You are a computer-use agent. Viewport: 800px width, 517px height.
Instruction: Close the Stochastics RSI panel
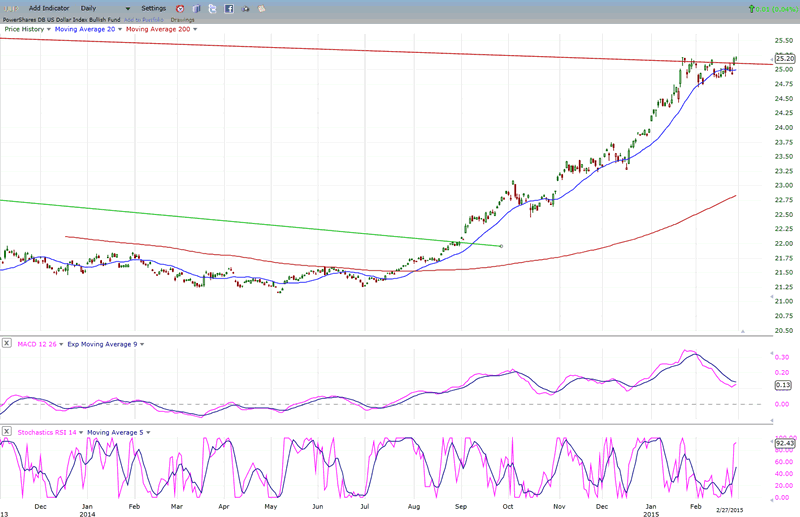pos(7,432)
